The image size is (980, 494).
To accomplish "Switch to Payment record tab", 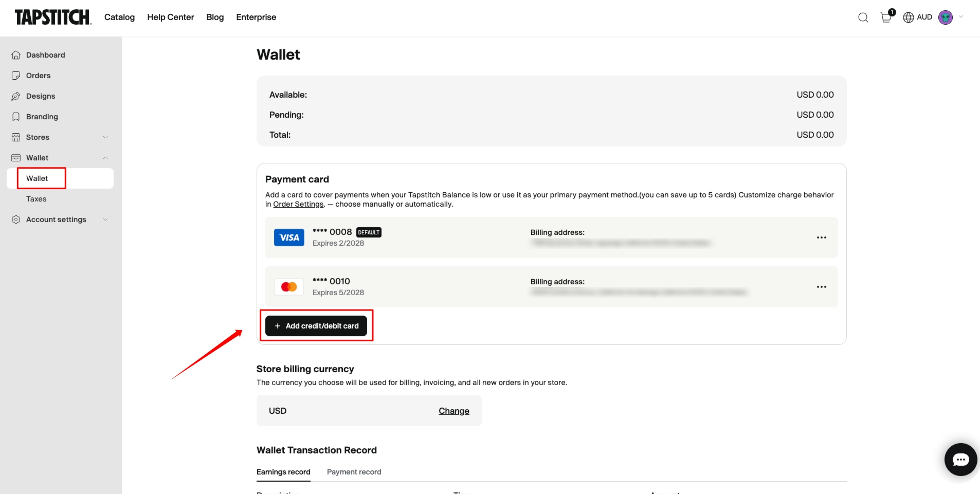I will click(x=354, y=472).
